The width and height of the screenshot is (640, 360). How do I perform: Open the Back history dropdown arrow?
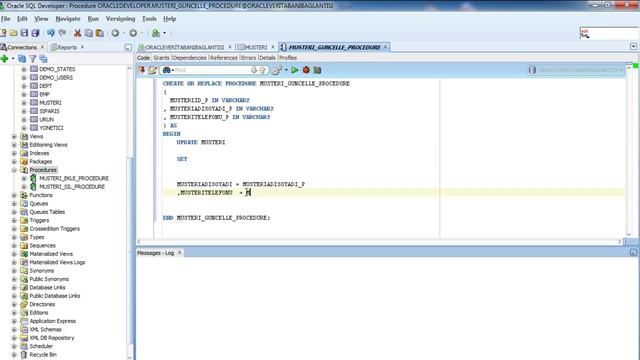click(x=124, y=33)
